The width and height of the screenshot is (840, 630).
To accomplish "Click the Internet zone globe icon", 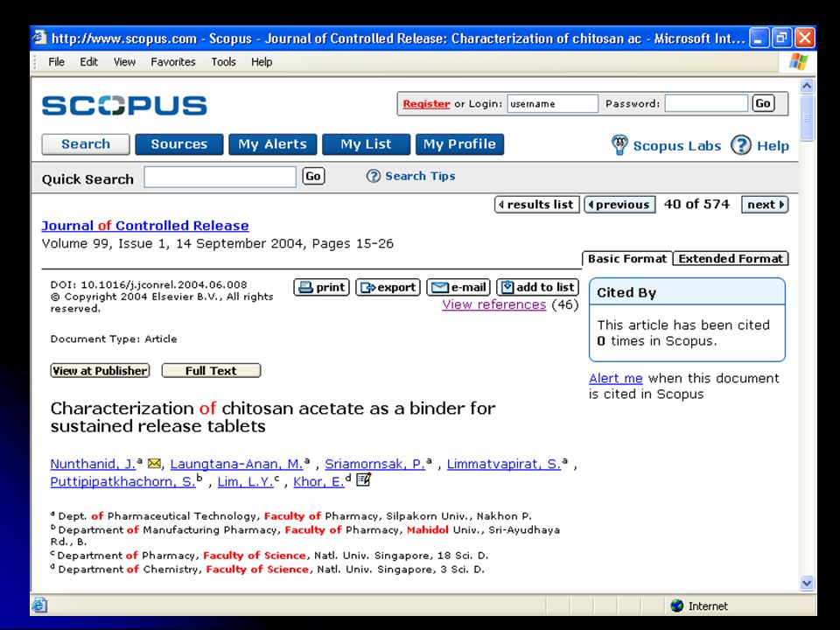I will 676,605.
